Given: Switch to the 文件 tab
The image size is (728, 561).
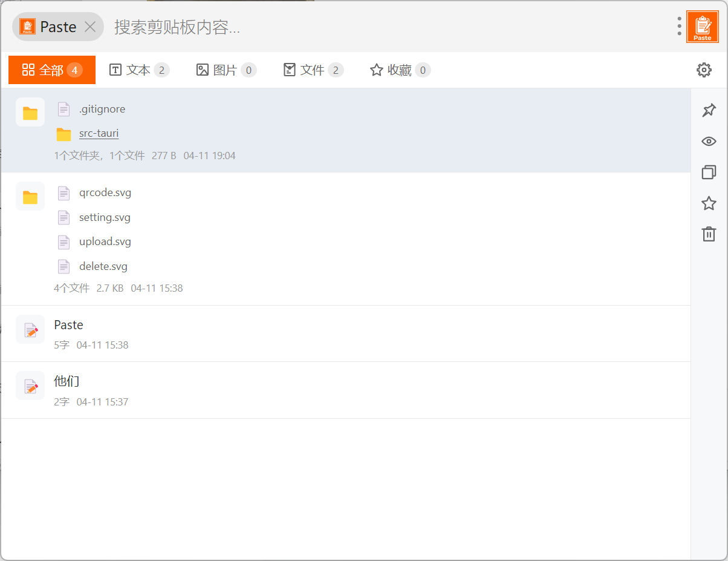Looking at the screenshot, I should (x=313, y=70).
